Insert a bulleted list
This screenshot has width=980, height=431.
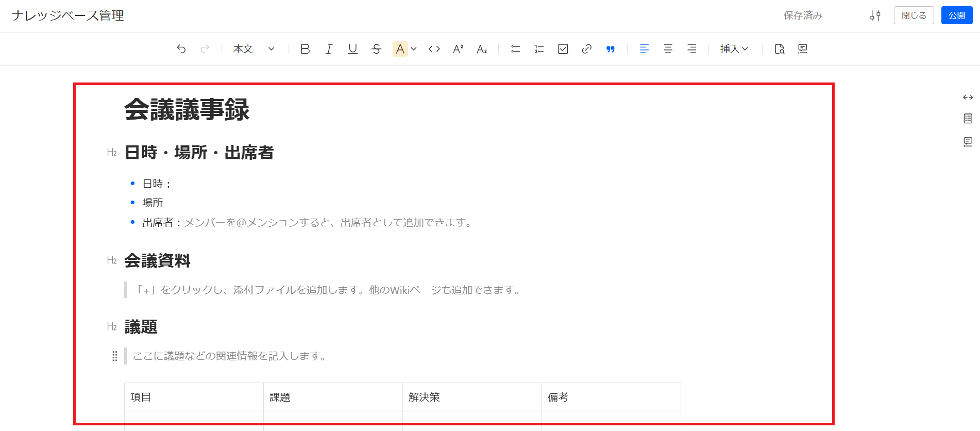(516, 49)
